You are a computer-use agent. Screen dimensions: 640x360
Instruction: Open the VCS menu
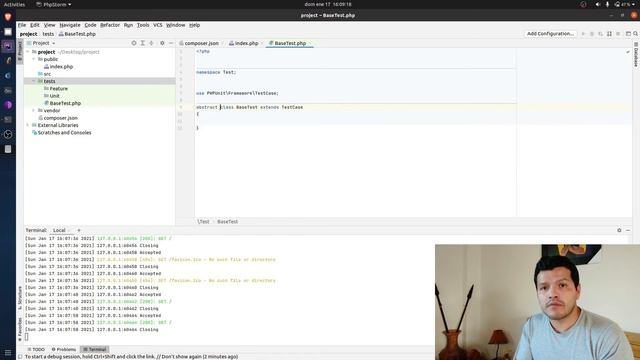tap(158, 25)
